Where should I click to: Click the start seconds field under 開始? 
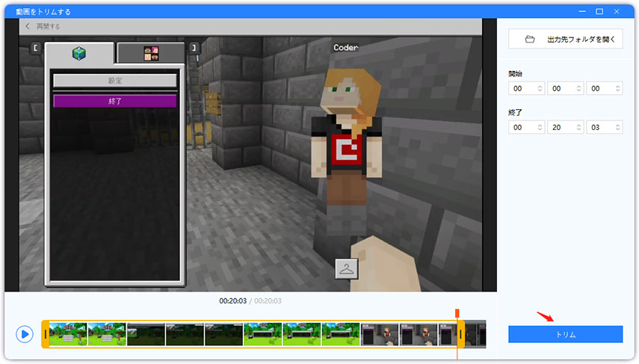(605, 88)
